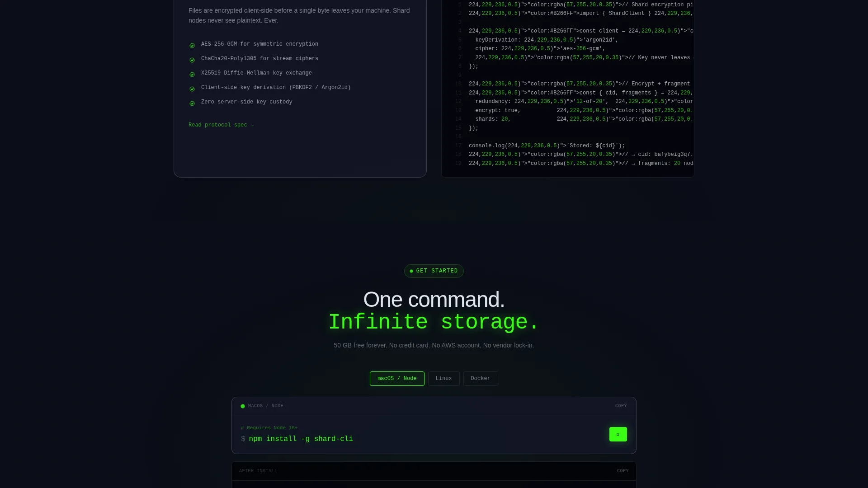Click the green check icon beside AES-256-GCM
Screen dimensions: 868x488
(192, 46)
